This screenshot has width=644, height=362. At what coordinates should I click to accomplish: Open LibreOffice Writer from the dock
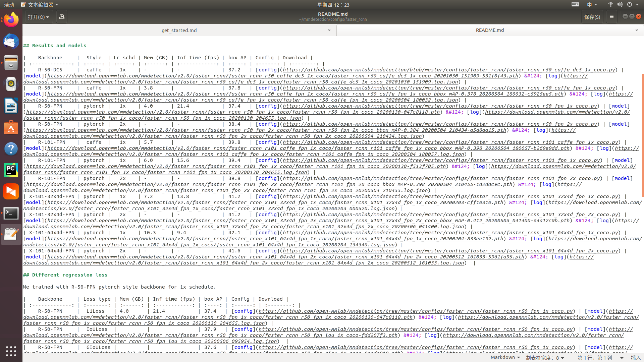point(11,106)
